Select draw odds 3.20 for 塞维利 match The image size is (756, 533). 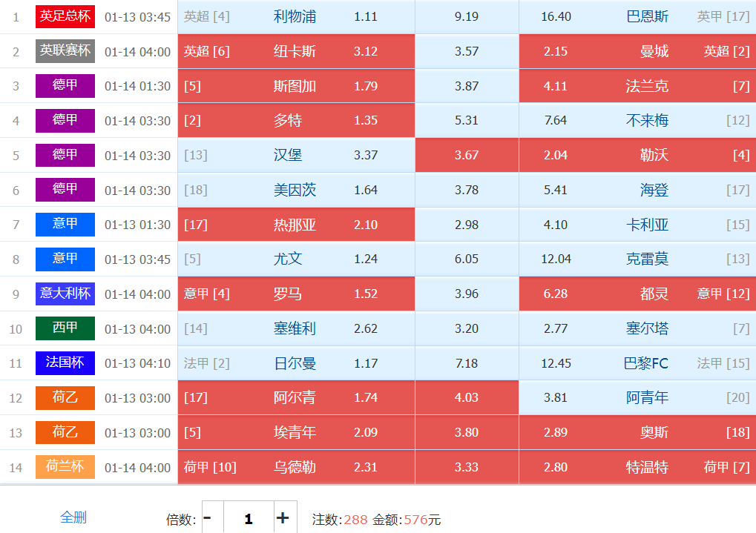tap(467, 328)
